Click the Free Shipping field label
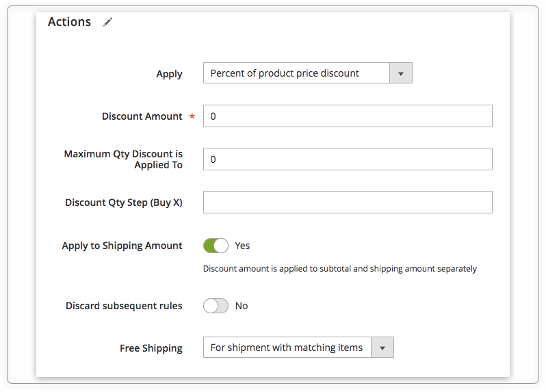The height and width of the screenshot is (392, 546). pyautogui.click(x=151, y=348)
